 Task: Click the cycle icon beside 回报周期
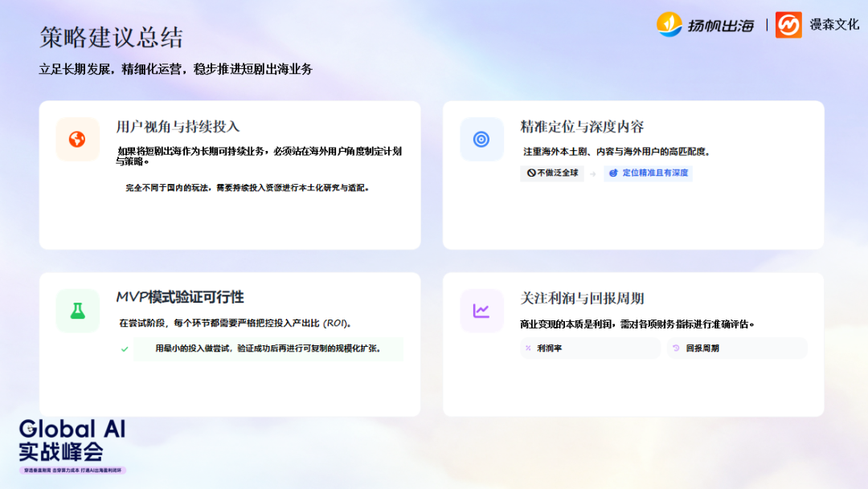pyautogui.click(x=676, y=348)
